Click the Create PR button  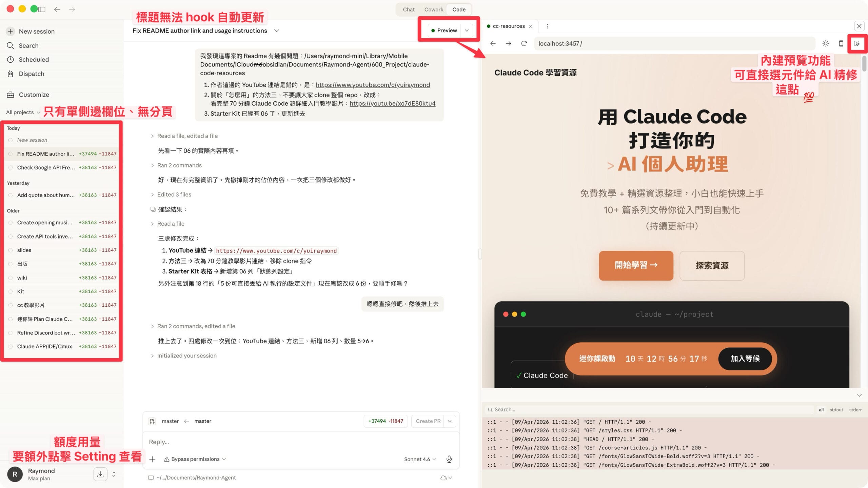428,421
